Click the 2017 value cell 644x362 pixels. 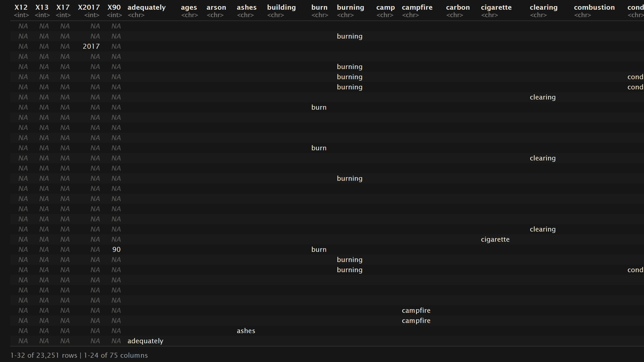click(x=91, y=46)
